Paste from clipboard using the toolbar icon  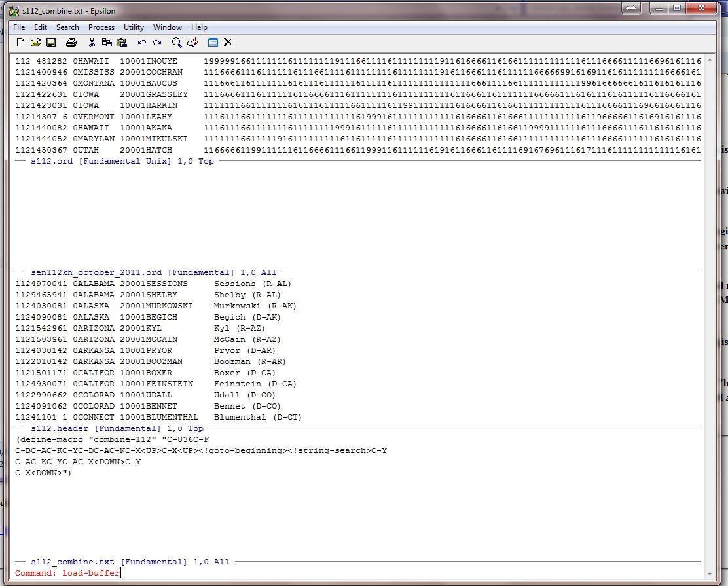121,43
